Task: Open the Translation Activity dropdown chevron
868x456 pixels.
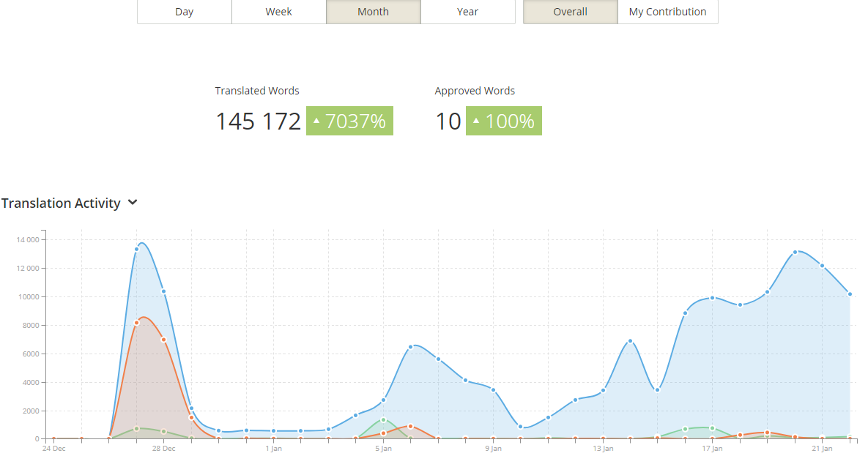Action: tap(133, 203)
